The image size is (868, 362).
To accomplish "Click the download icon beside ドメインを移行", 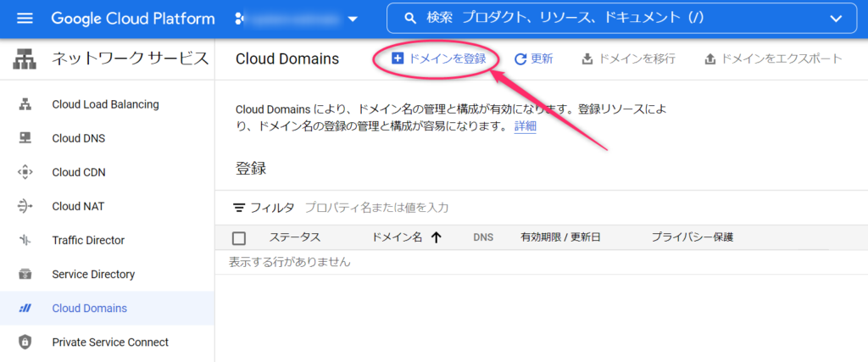I will [x=587, y=58].
